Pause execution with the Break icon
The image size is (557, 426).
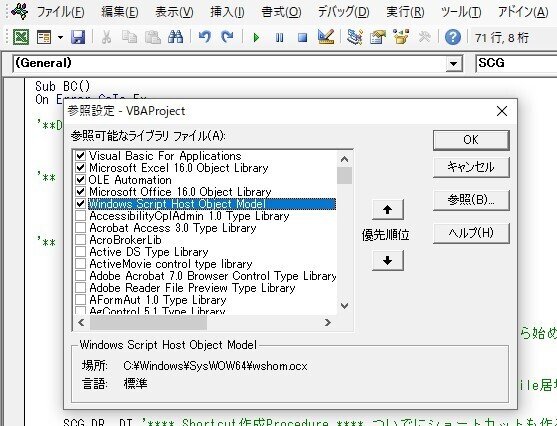click(x=280, y=37)
